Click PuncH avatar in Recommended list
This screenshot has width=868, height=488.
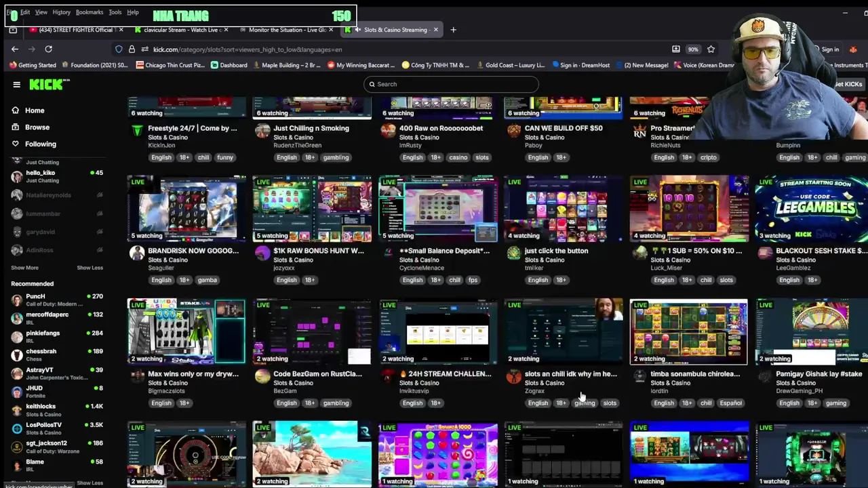(x=17, y=300)
